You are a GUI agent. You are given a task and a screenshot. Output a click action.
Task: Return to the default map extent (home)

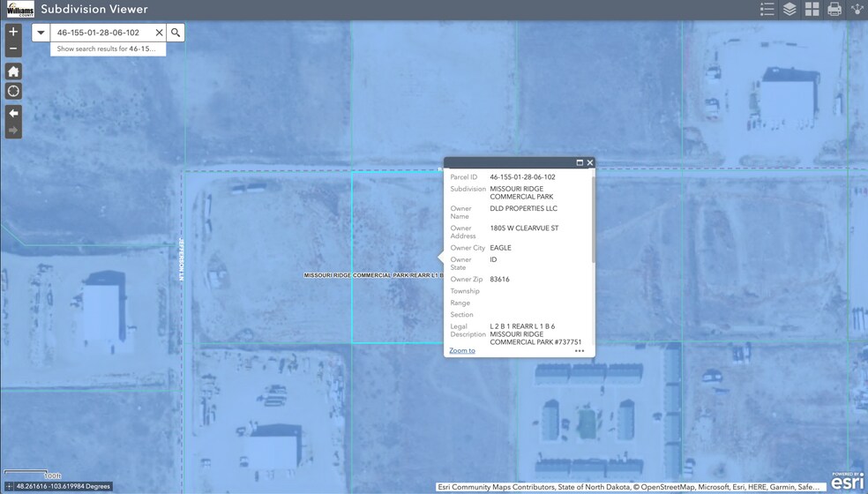click(13, 71)
